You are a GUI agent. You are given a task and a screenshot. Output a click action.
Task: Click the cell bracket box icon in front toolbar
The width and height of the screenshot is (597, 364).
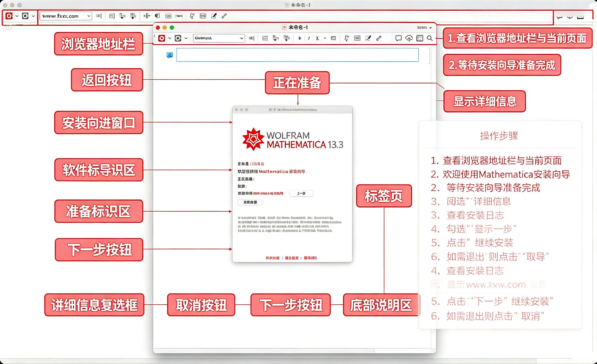pos(265,38)
